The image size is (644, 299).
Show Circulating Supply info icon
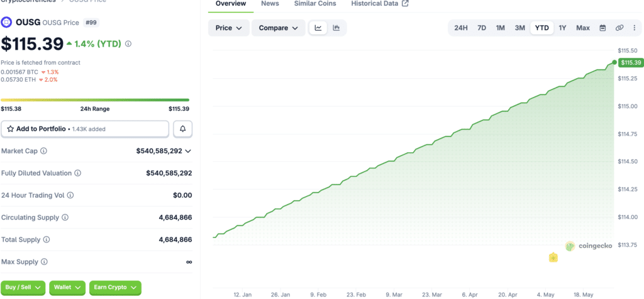65,217
